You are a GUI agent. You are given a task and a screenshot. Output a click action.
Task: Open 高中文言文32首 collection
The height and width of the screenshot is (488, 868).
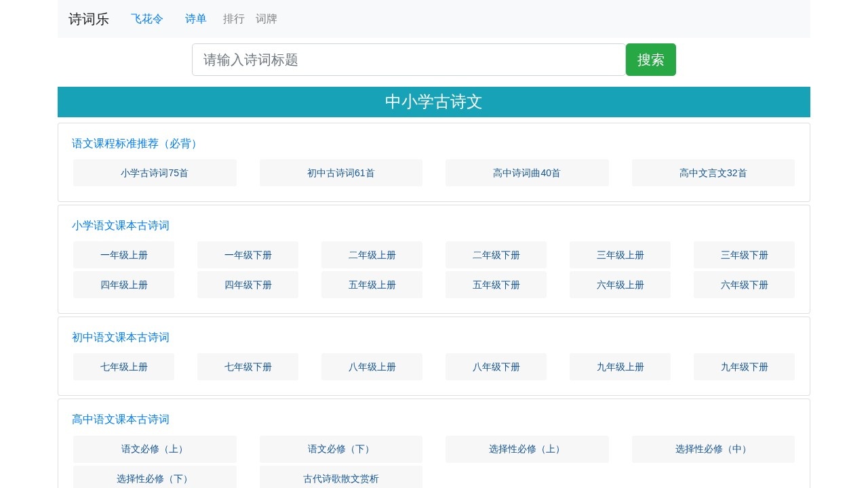click(x=713, y=173)
